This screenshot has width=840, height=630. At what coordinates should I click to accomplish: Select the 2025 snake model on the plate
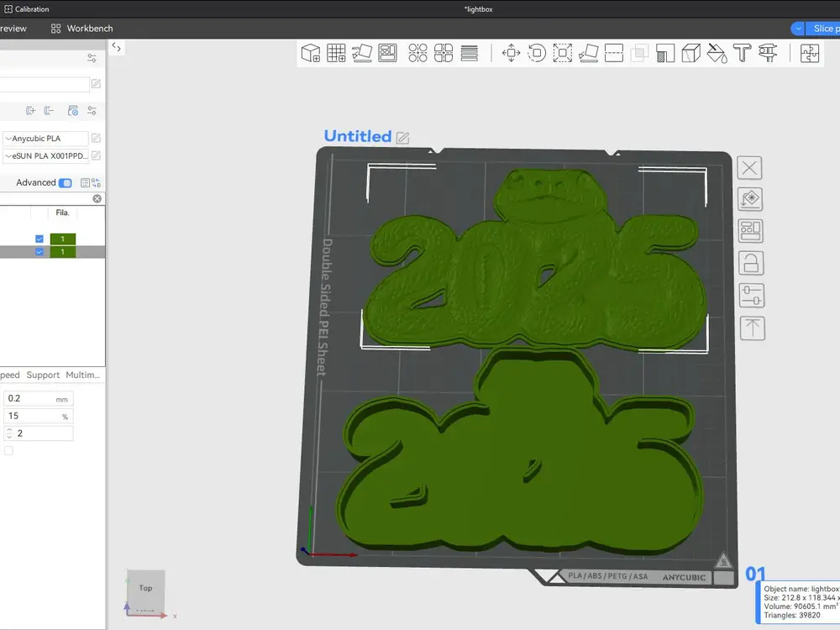534,261
